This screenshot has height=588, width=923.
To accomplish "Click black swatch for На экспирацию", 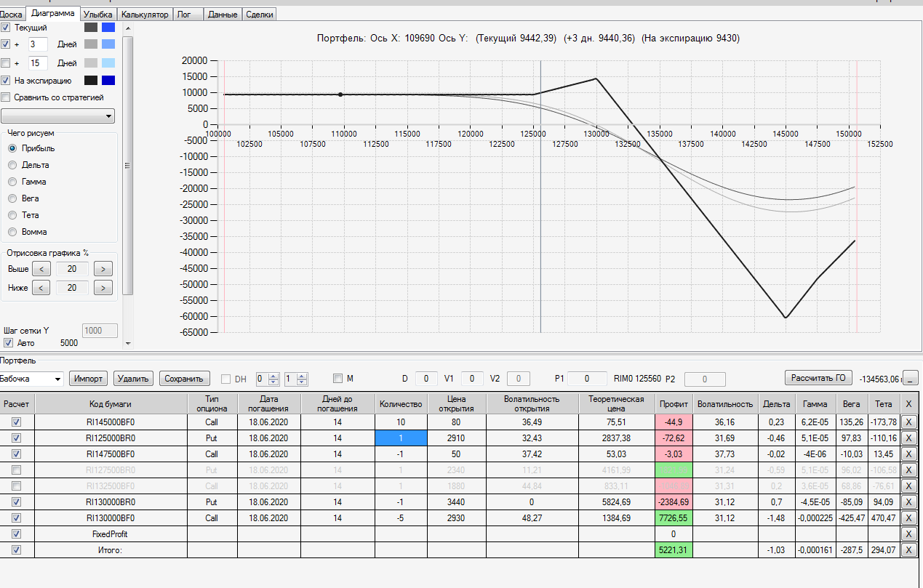I will 91,81.
